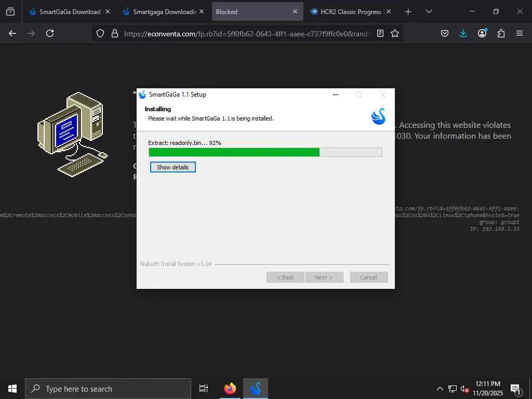Open Windows Task View
The width and height of the screenshot is (532, 399).
(203, 389)
